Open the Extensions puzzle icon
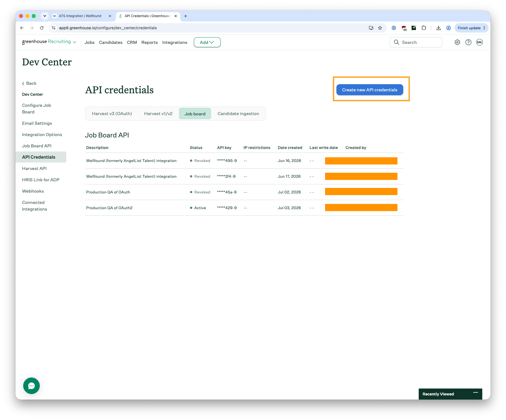Image resolution: width=506 pixels, height=420 pixels. pyautogui.click(x=424, y=28)
